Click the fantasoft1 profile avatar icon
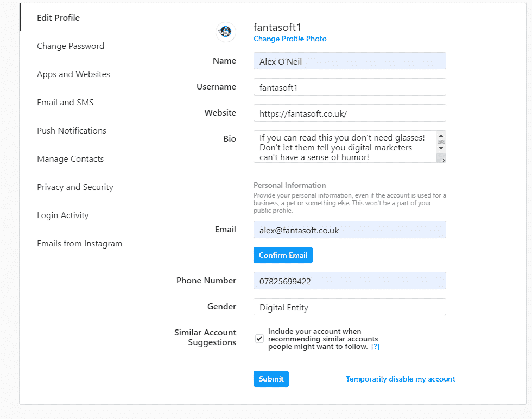 [226, 32]
